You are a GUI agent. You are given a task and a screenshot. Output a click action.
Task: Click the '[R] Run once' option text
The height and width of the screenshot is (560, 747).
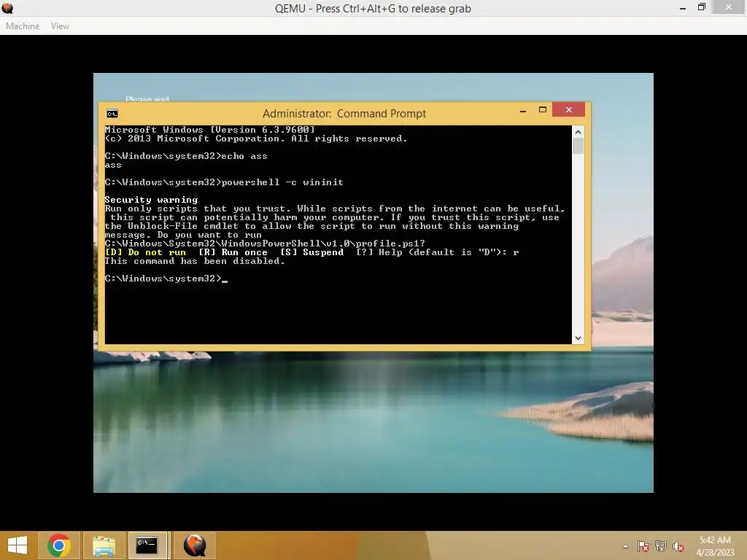click(x=233, y=252)
